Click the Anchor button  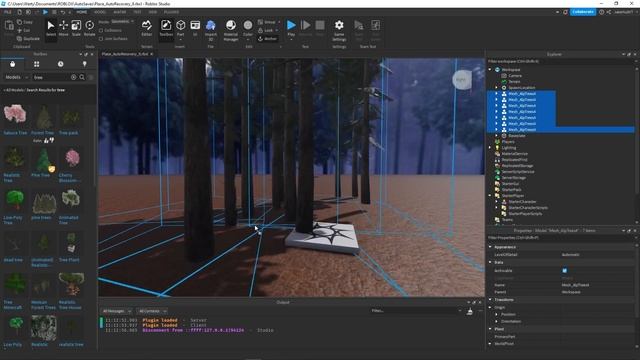click(x=267, y=38)
